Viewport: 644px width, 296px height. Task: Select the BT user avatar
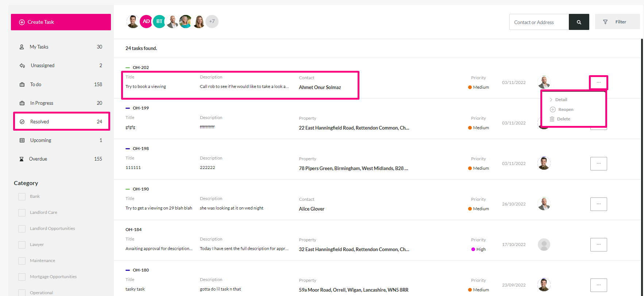pos(159,22)
